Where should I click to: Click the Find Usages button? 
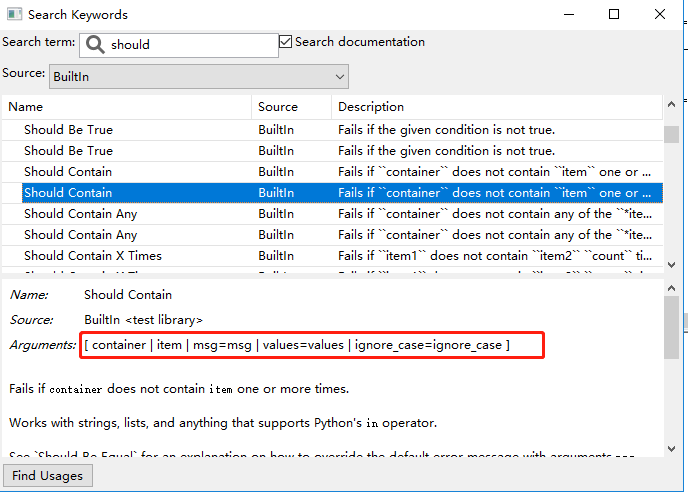(47, 476)
